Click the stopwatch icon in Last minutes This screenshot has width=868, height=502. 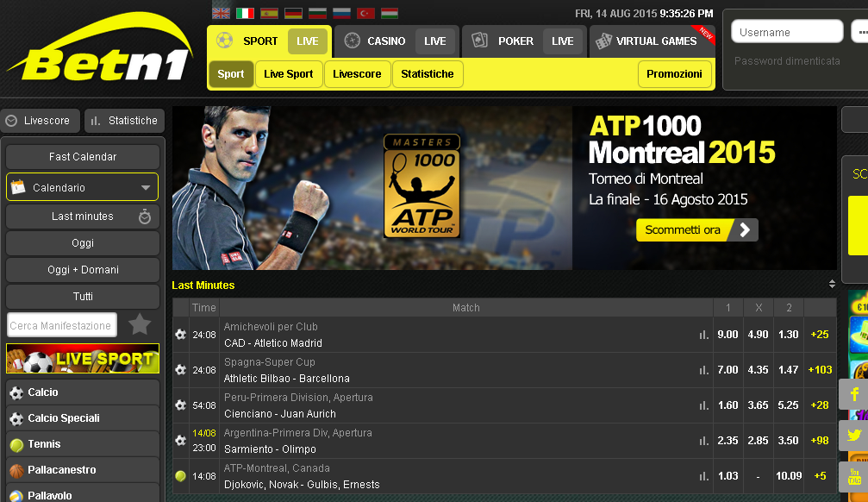pyautogui.click(x=145, y=216)
